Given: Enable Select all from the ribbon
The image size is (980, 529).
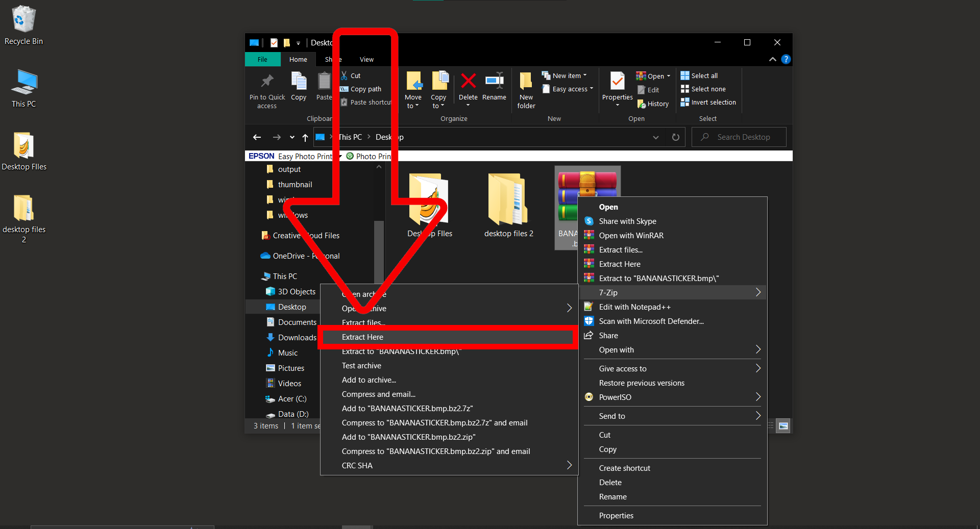Looking at the screenshot, I should click(x=699, y=75).
